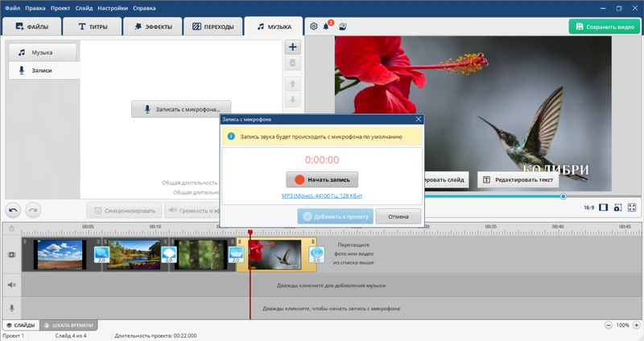Switch to the Слайды view
Viewport: 644px width, 341px height.
click(19, 325)
